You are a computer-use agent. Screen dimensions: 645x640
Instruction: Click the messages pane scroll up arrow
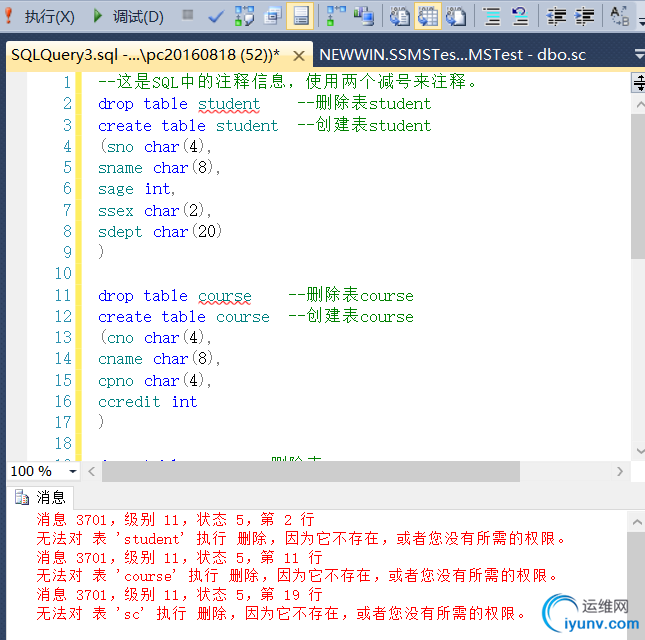coord(637,522)
